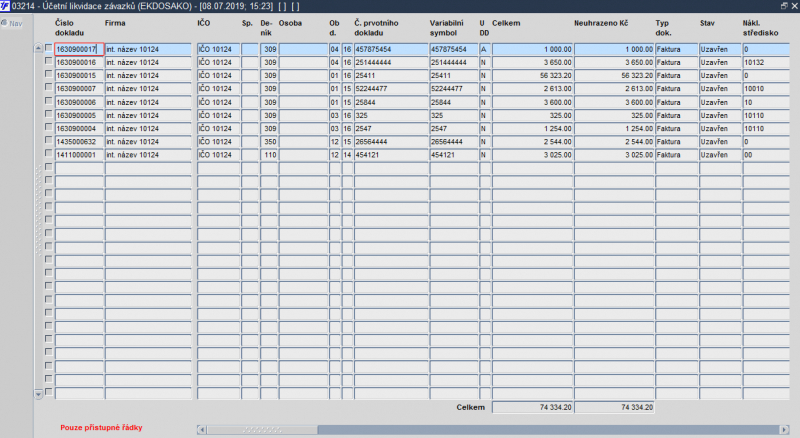Select document number field 1630900017
Image resolution: width=800 pixels, height=438 pixels.
[79, 49]
